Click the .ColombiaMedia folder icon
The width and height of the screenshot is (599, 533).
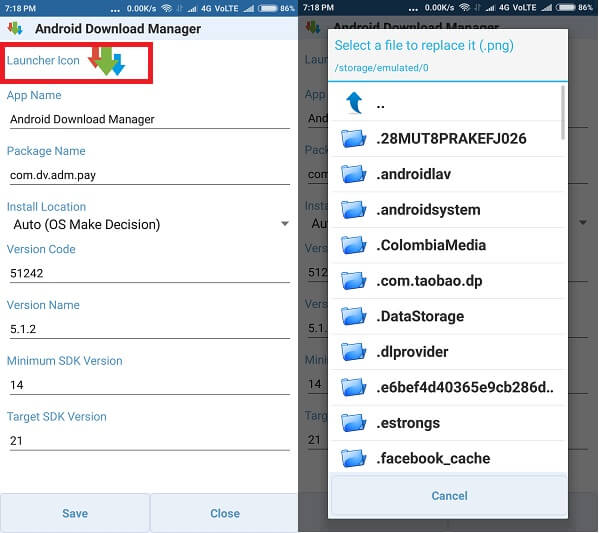353,245
